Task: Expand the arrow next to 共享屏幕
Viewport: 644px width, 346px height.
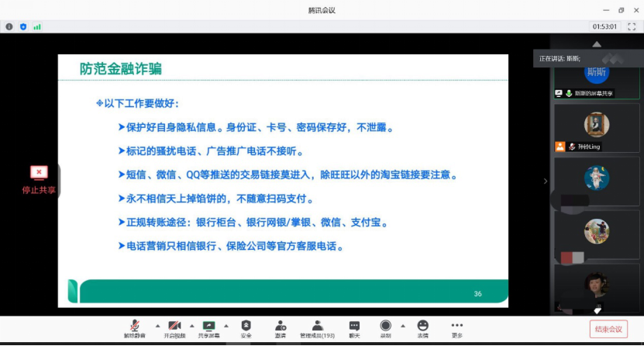Action: click(226, 326)
